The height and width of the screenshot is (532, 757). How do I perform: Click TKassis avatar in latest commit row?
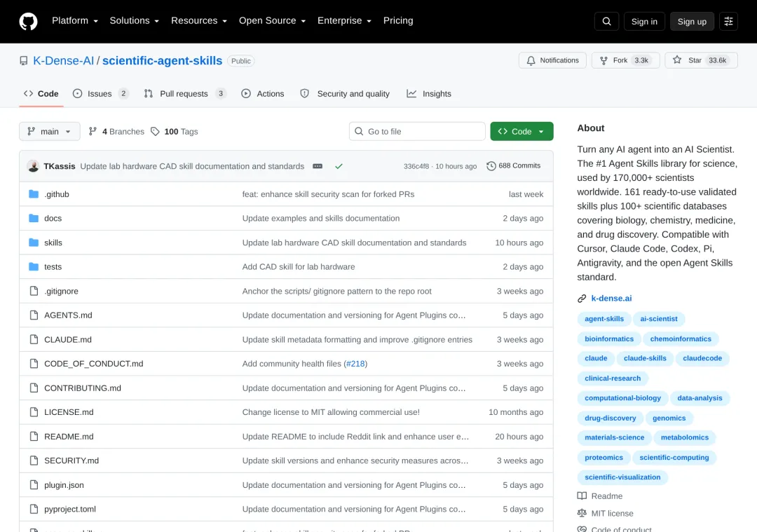click(x=34, y=166)
